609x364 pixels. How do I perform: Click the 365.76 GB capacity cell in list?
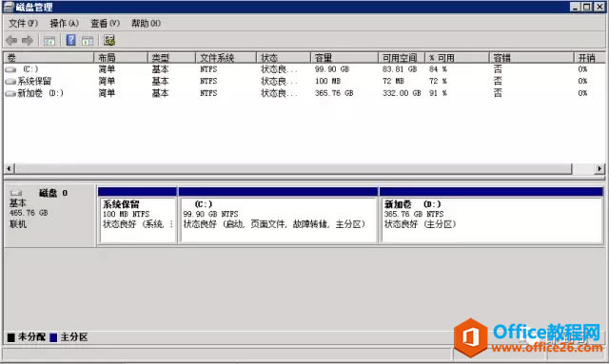click(334, 93)
